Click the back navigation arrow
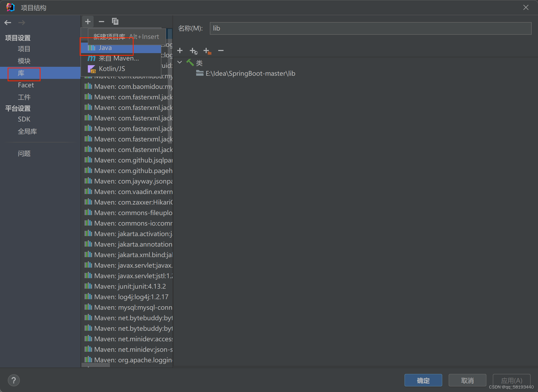Viewport: 538px width, 392px height. 8,23
